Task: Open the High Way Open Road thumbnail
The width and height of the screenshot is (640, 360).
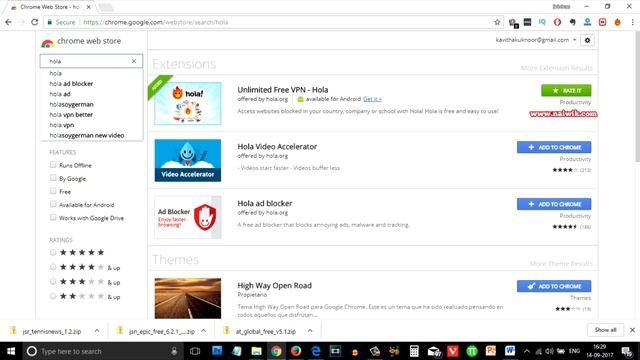Action: 188,298
